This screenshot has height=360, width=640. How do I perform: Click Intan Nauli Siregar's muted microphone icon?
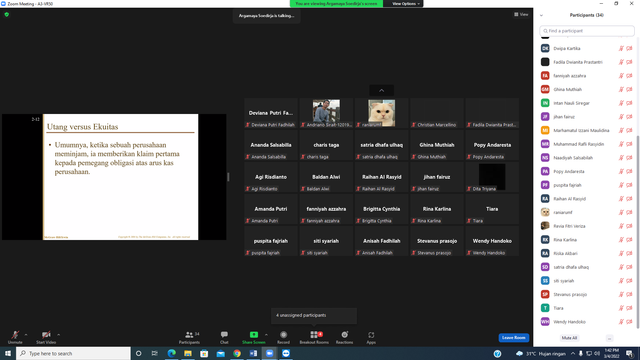coord(621,103)
